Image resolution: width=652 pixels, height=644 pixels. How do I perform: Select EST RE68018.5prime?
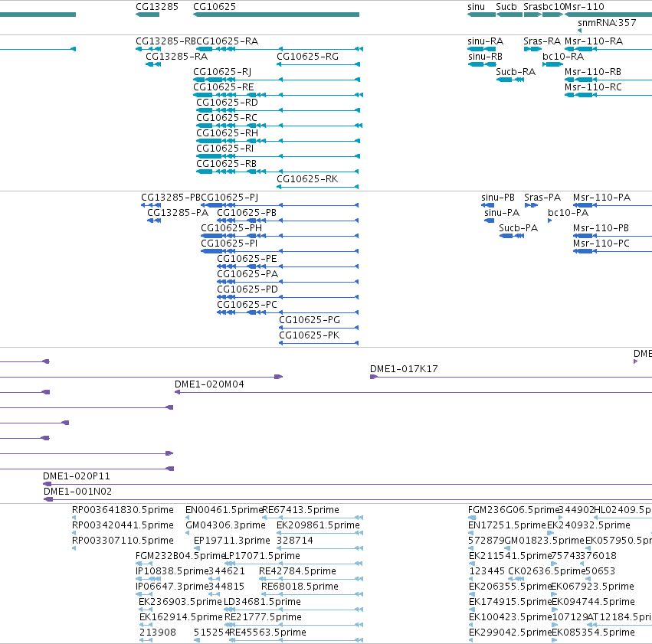(x=300, y=587)
